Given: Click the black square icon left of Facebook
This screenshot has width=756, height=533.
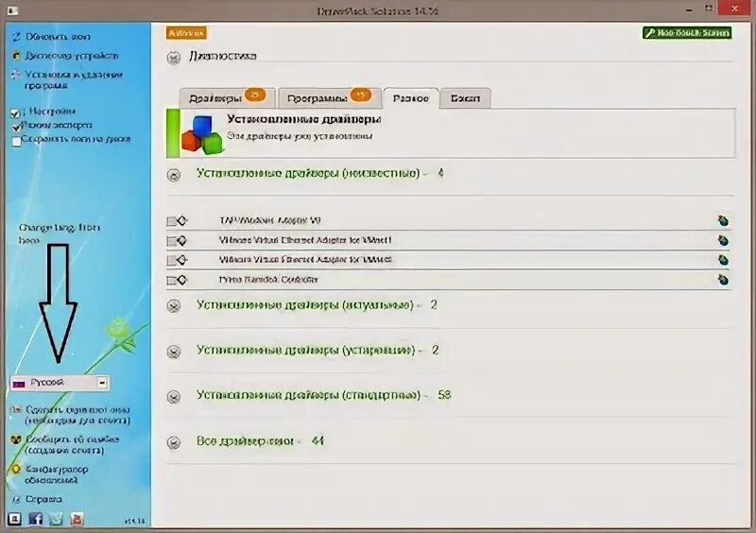Looking at the screenshot, I should click(14, 519).
